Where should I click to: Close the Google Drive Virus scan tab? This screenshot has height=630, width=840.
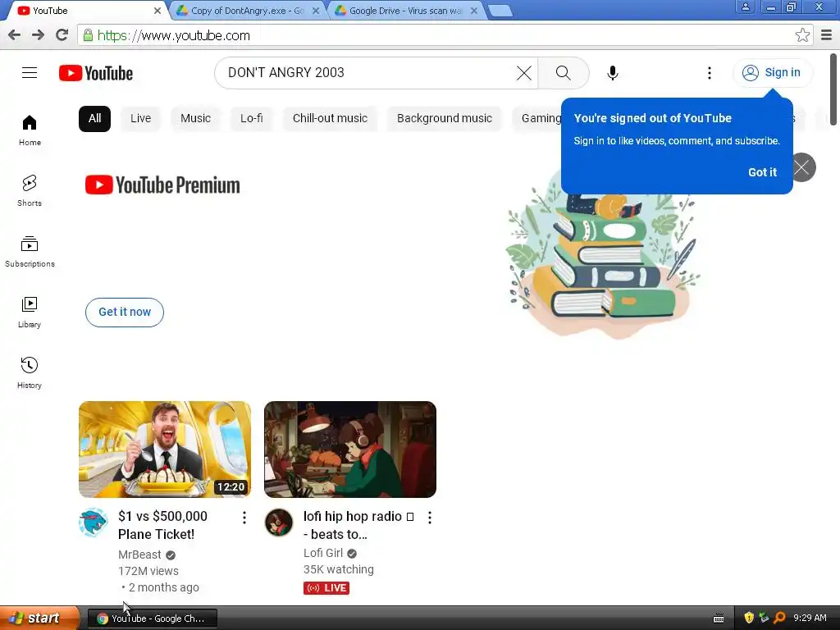pyautogui.click(x=474, y=11)
